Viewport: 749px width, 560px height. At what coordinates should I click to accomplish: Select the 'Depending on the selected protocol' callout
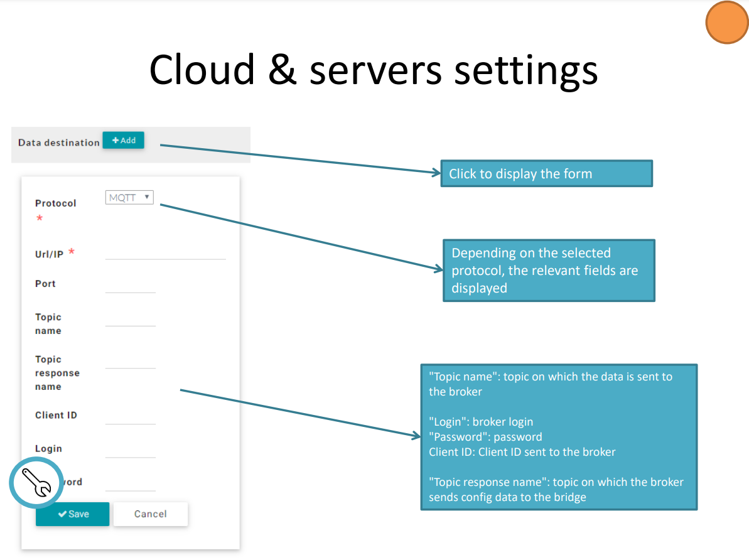tap(549, 271)
